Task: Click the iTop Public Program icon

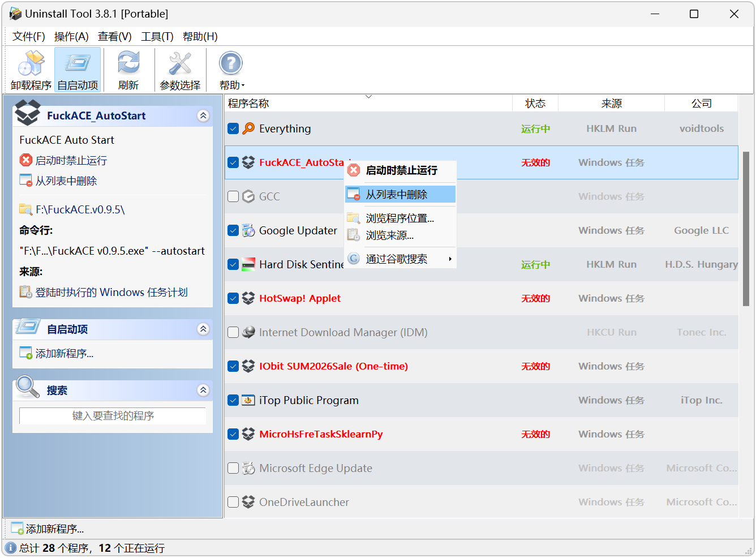Action: (248, 400)
